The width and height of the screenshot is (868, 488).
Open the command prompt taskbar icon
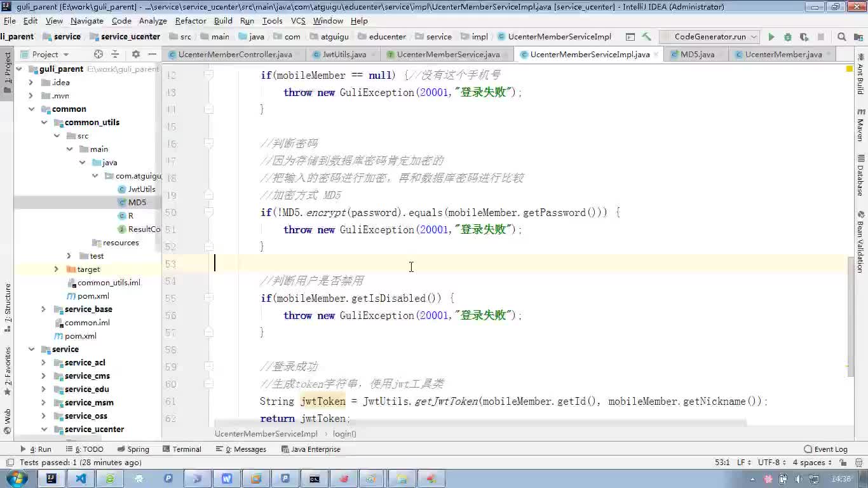point(315,478)
